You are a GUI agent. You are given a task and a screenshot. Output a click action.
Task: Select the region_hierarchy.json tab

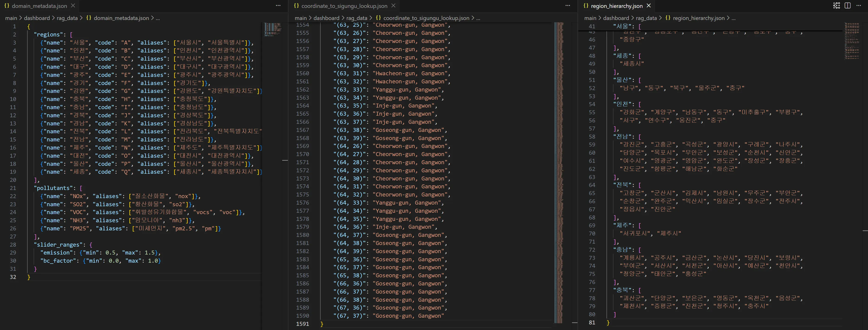pyautogui.click(x=616, y=6)
